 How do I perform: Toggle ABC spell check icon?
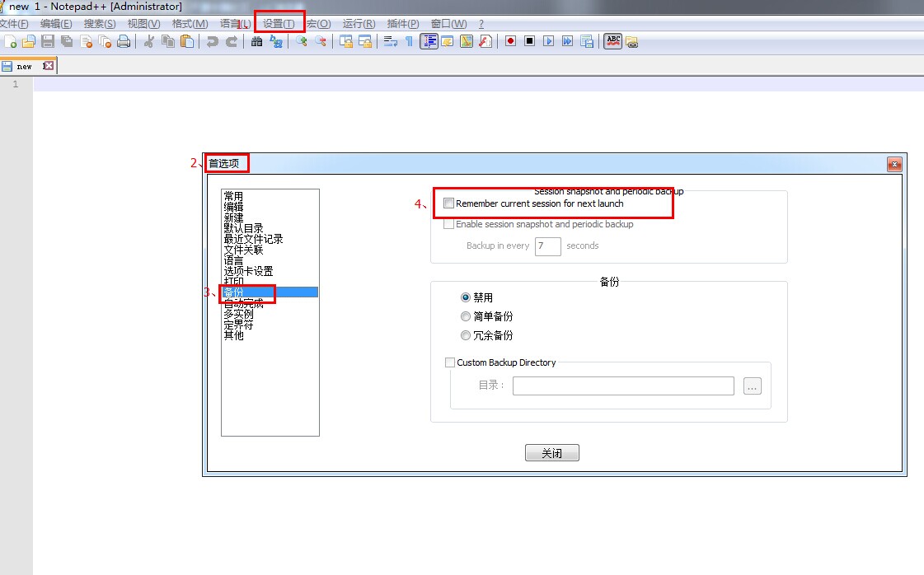point(613,41)
